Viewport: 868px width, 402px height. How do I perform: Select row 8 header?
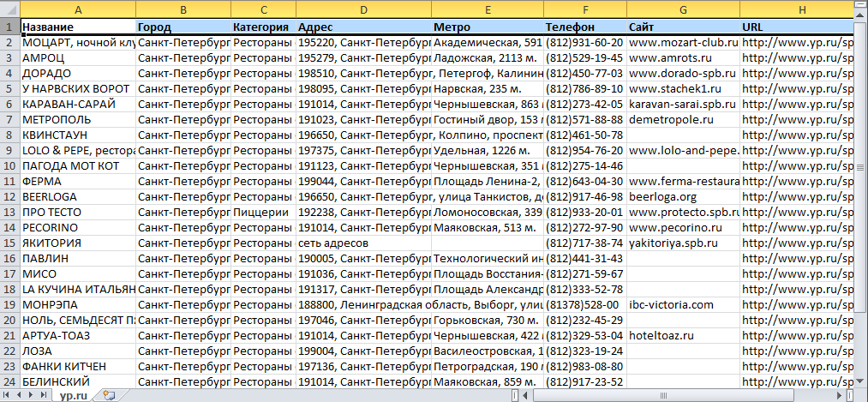tap(10, 135)
